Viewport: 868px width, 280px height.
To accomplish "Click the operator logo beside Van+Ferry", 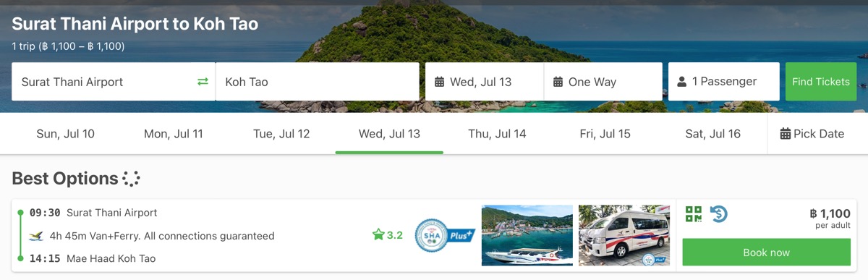I will click(x=36, y=236).
